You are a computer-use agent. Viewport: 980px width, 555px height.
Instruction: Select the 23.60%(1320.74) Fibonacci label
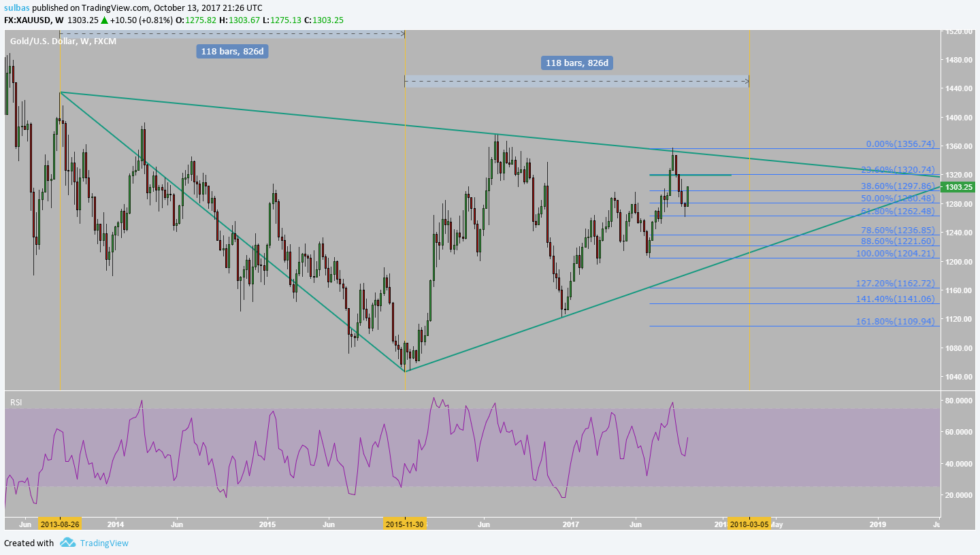898,169
